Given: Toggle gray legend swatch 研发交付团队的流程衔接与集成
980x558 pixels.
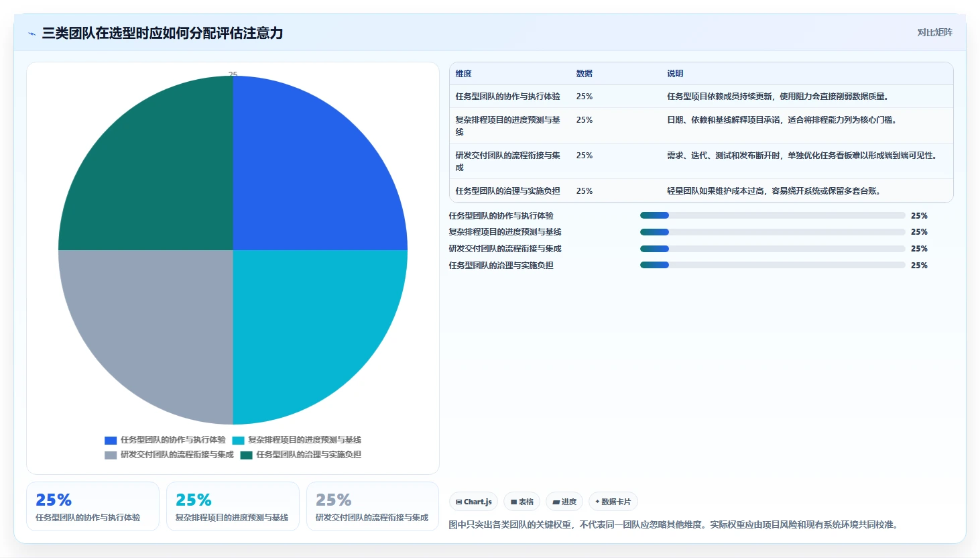Looking at the screenshot, I should 111,455.
